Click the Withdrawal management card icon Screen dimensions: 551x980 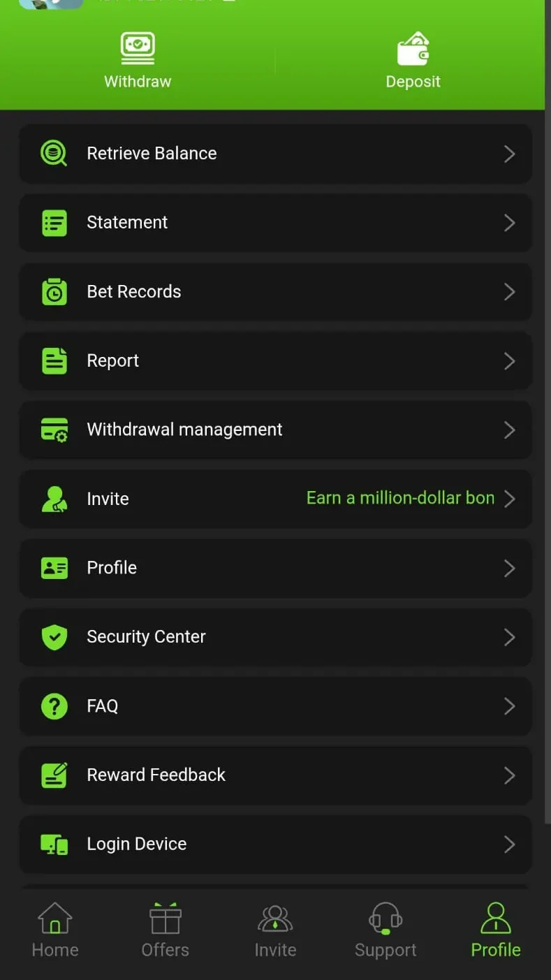54,430
